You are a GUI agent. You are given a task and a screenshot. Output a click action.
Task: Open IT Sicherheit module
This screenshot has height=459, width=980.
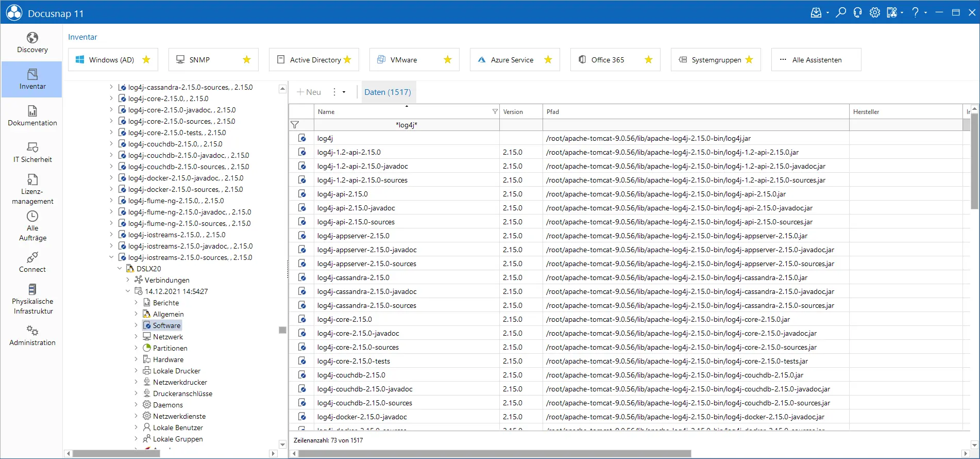click(x=32, y=153)
